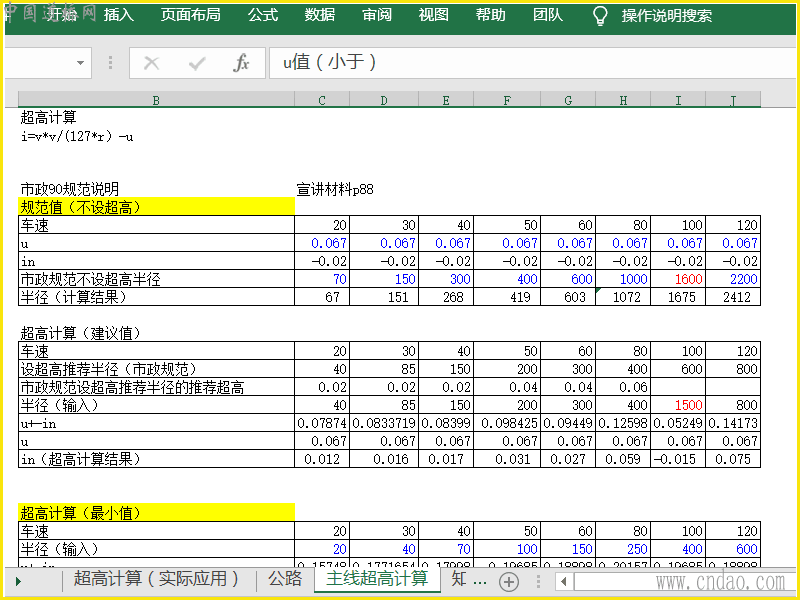Click the confirm checkmark icon in formula bar
This screenshot has height=600, width=800.
pyautogui.click(x=197, y=63)
